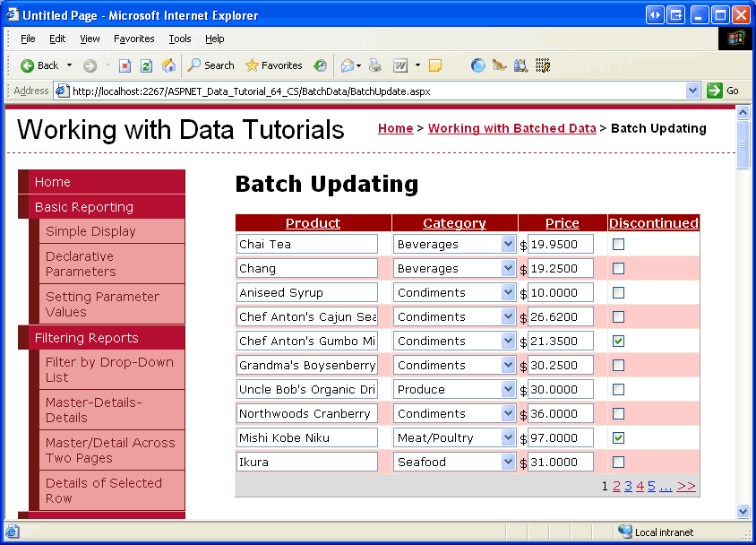756x545 pixels.
Task: Click the Stop loading icon
Action: coord(125,65)
